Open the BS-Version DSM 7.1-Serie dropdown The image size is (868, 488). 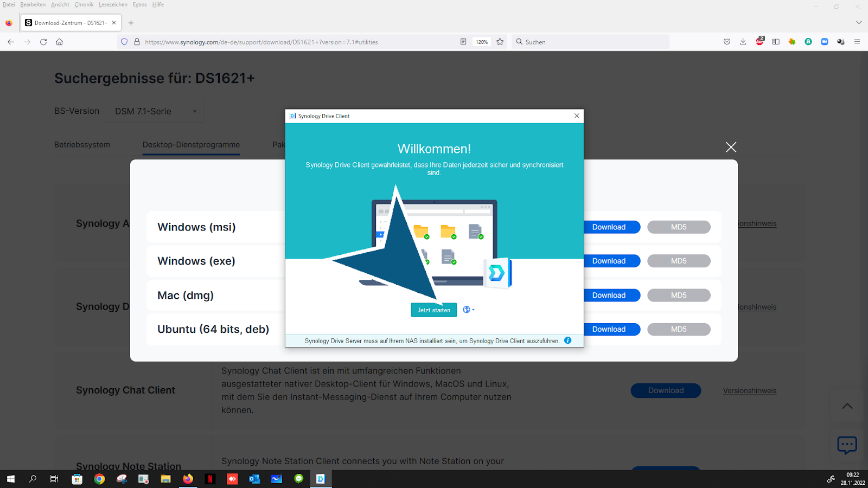(155, 111)
